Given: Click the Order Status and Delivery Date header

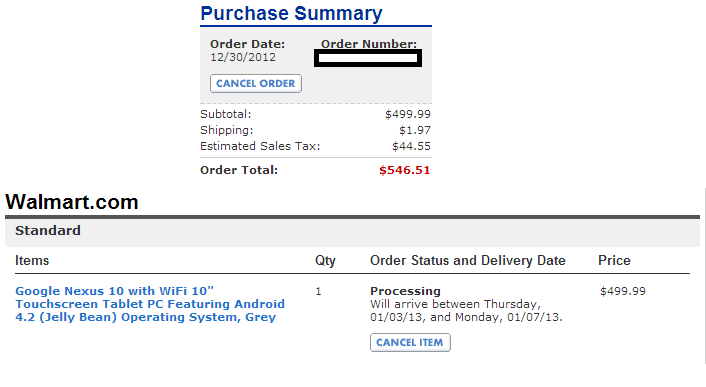Looking at the screenshot, I should pos(467,261).
